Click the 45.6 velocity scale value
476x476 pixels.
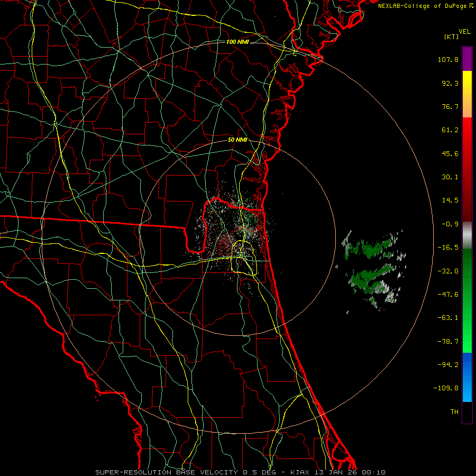[x=450, y=153]
